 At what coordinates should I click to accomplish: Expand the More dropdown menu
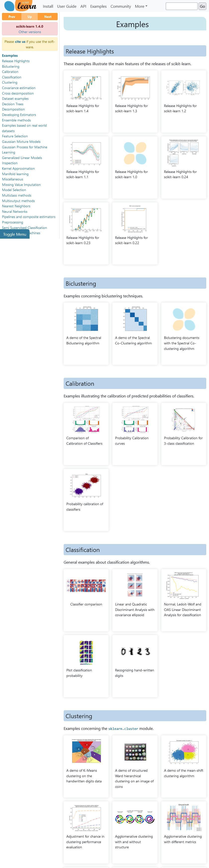[141, 6]
